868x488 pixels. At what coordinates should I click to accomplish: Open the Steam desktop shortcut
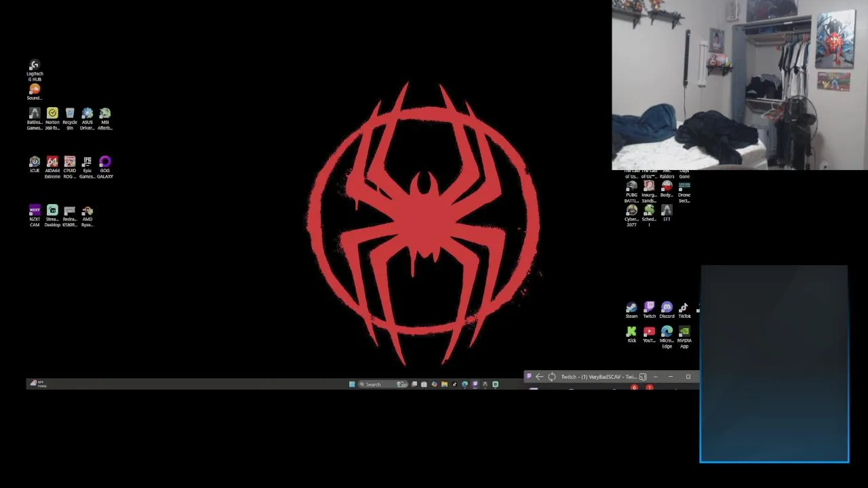click(x=631, y=310)
